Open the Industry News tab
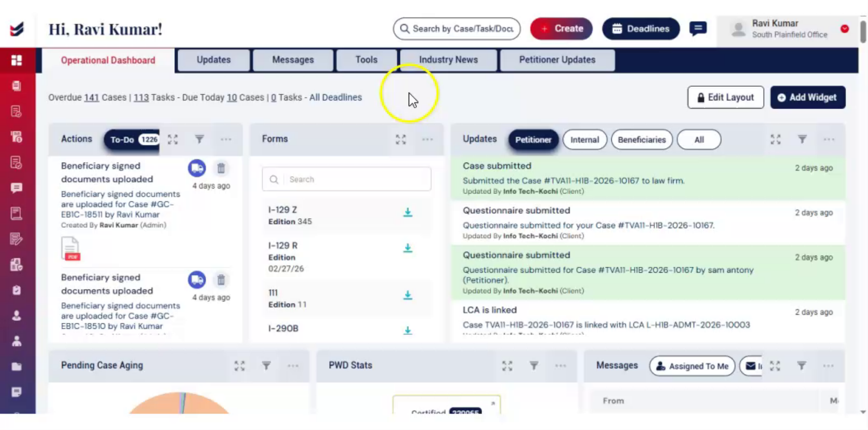This screenshot has width=868, height=430. [448, 60]
